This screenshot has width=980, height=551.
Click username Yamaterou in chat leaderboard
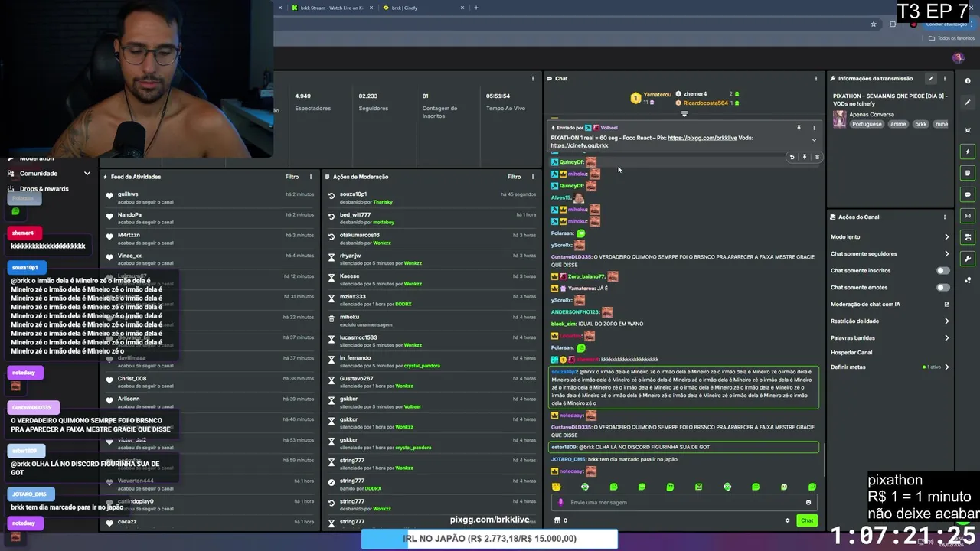tap(658, 94)
